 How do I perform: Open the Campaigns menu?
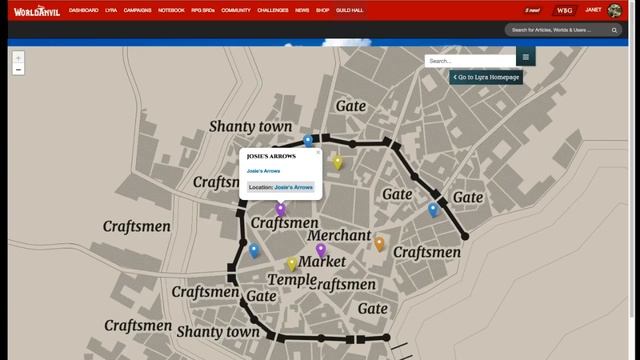pyautogui.click(x=138, y=10)
